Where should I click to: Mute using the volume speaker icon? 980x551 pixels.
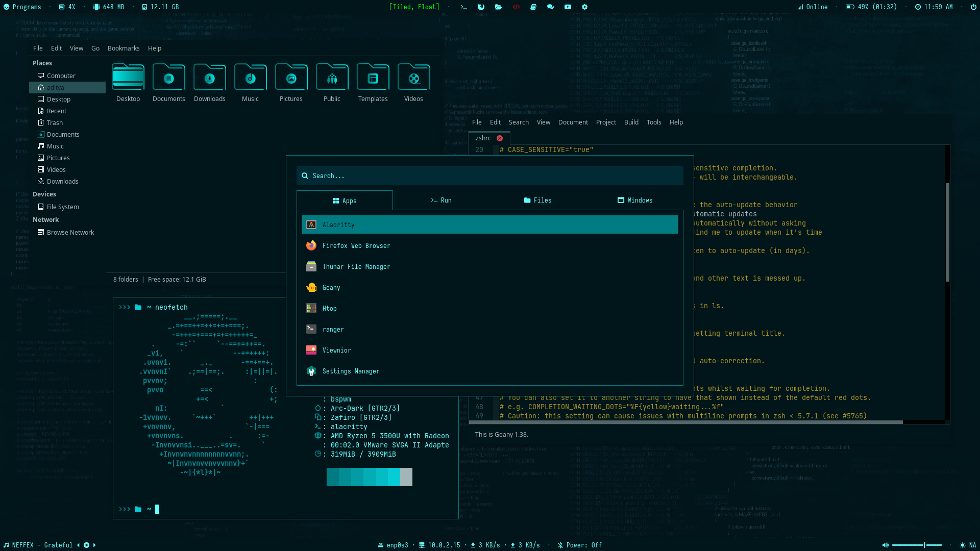(x=886, y=545)
